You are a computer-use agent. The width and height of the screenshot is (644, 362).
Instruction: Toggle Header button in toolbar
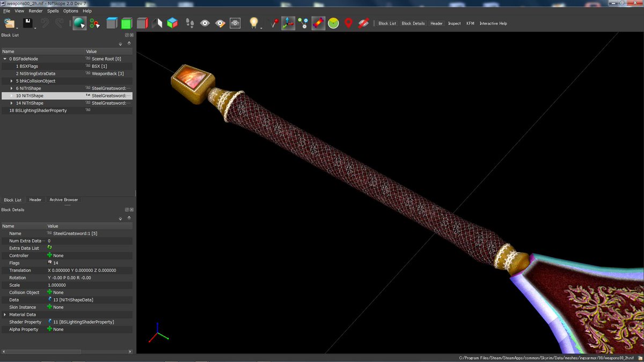click(x=436, y=24)
